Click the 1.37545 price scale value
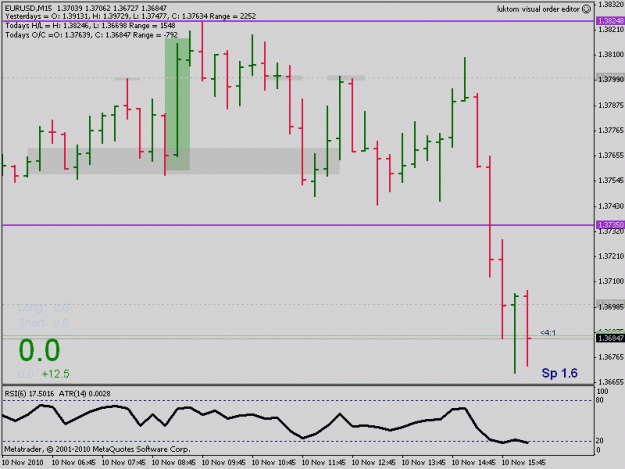This screenshot has height=469, width=625. click(x=611, y=181)
